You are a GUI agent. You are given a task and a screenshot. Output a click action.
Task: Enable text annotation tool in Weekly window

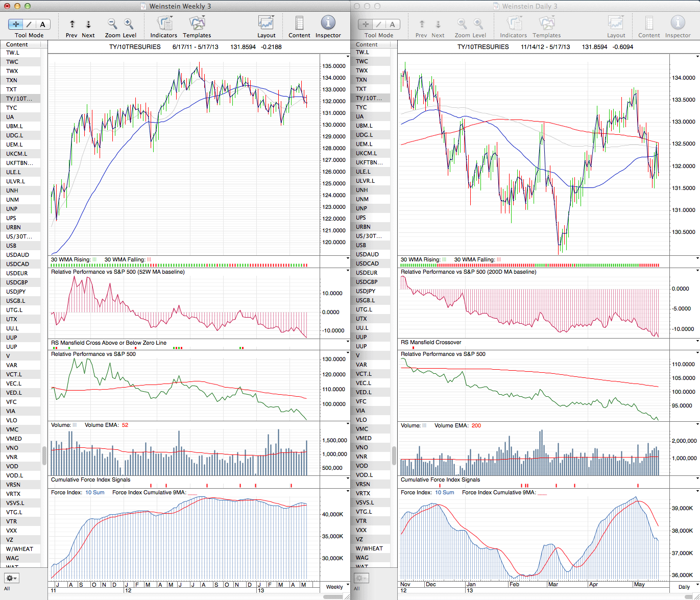(42, 25)
